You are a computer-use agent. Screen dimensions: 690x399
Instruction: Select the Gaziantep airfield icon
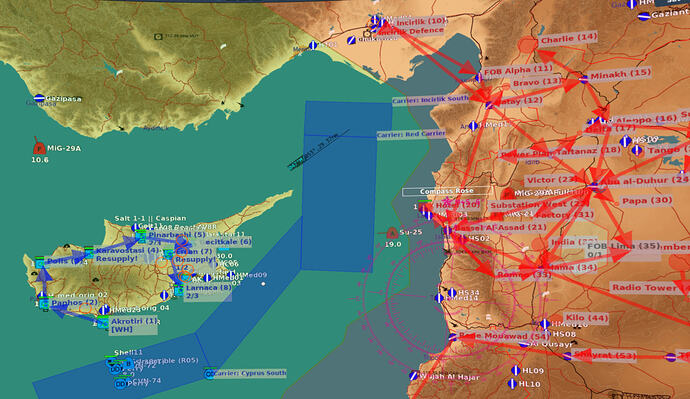644,16
